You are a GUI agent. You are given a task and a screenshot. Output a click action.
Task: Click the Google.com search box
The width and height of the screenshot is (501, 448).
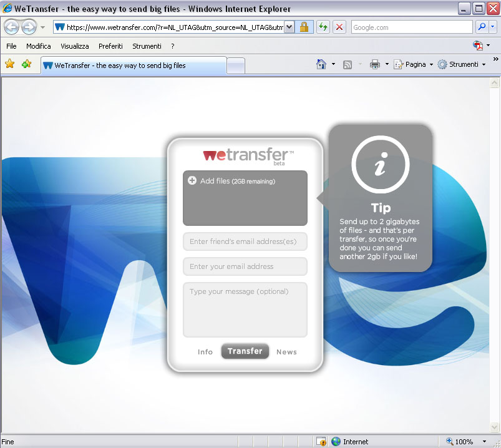[412, 27]
